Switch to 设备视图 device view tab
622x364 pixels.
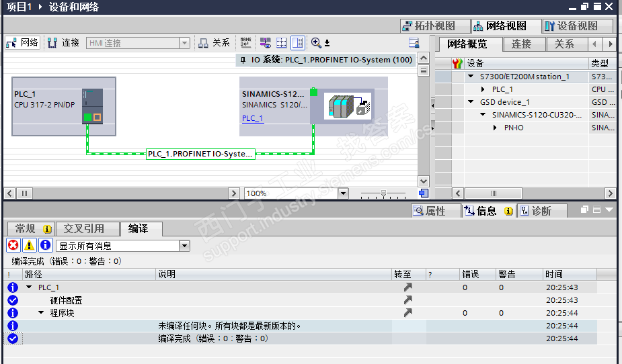pos(578,26)
